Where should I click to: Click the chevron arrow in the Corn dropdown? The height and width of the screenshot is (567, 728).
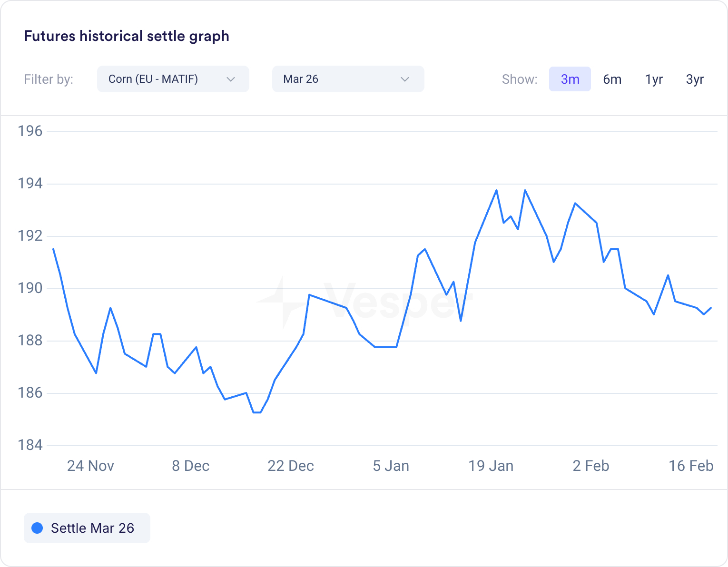231,79
